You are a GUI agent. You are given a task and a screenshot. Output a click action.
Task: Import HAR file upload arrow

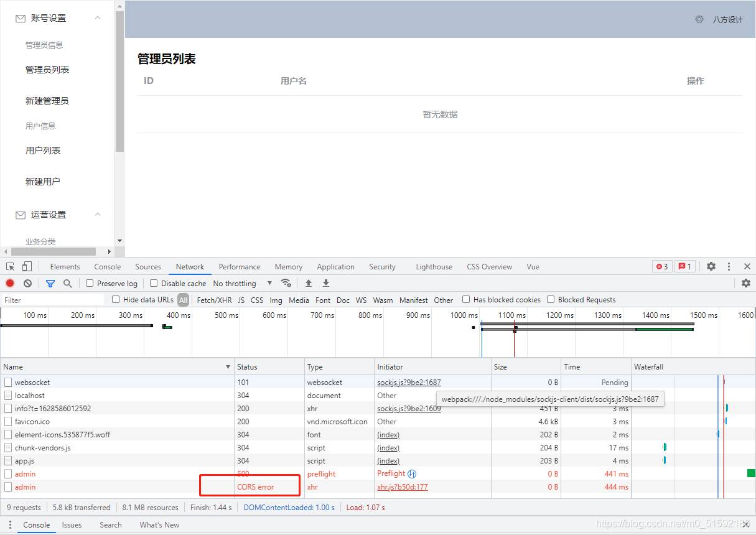click(x=309, y=283)
